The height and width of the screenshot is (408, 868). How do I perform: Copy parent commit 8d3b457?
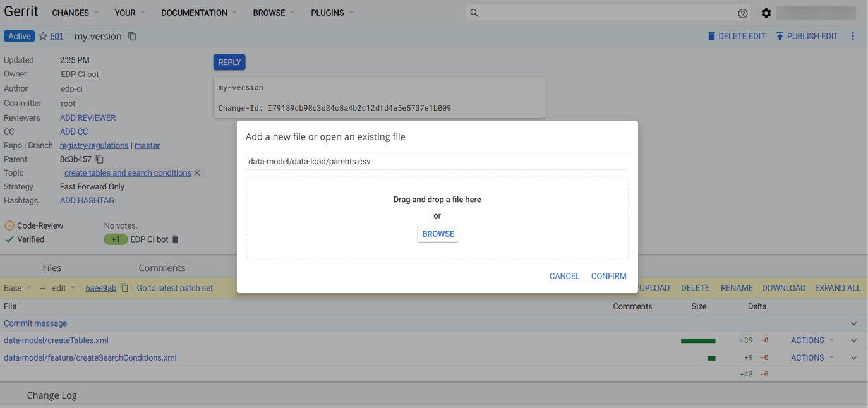click(x=100, y=159)
